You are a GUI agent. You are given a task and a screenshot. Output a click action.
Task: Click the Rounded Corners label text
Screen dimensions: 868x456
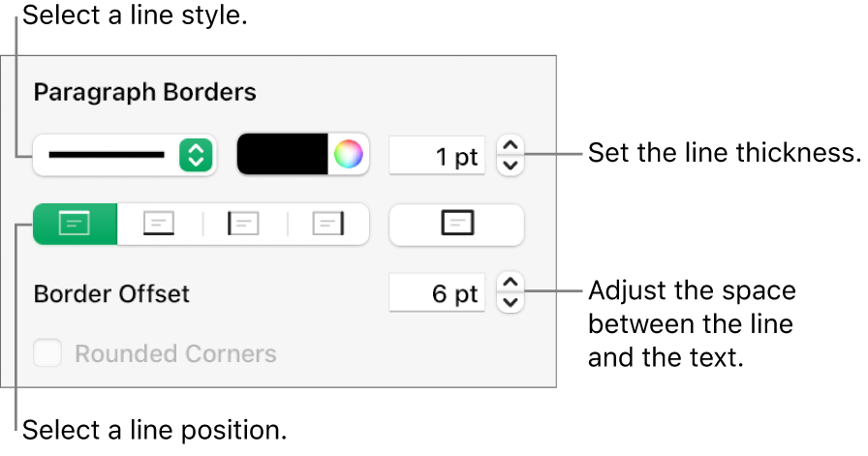pyautogui.click(x=175, y=354)
